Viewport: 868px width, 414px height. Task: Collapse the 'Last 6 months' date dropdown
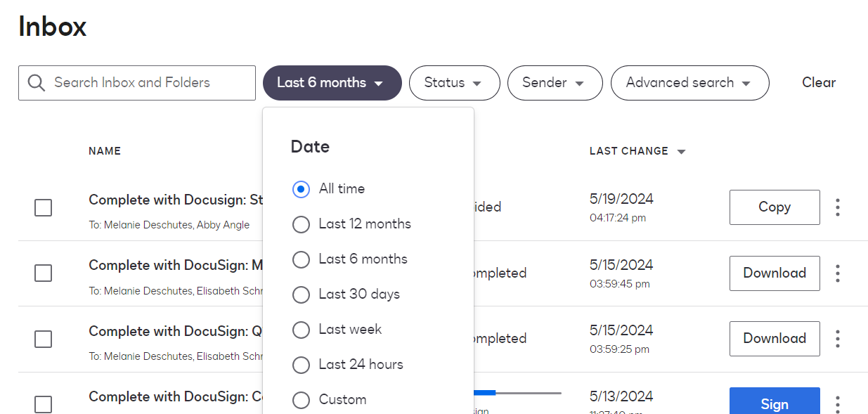point(332,83)
